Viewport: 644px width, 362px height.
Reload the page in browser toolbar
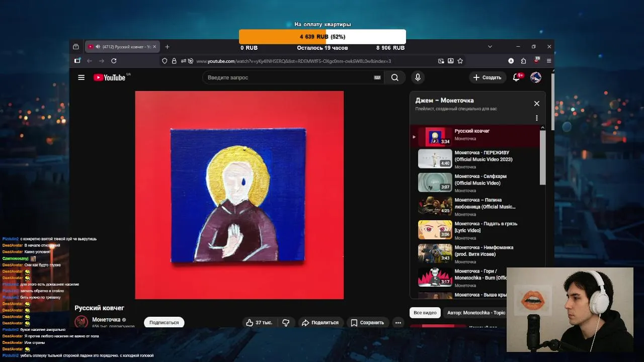[x=114, y=61]
